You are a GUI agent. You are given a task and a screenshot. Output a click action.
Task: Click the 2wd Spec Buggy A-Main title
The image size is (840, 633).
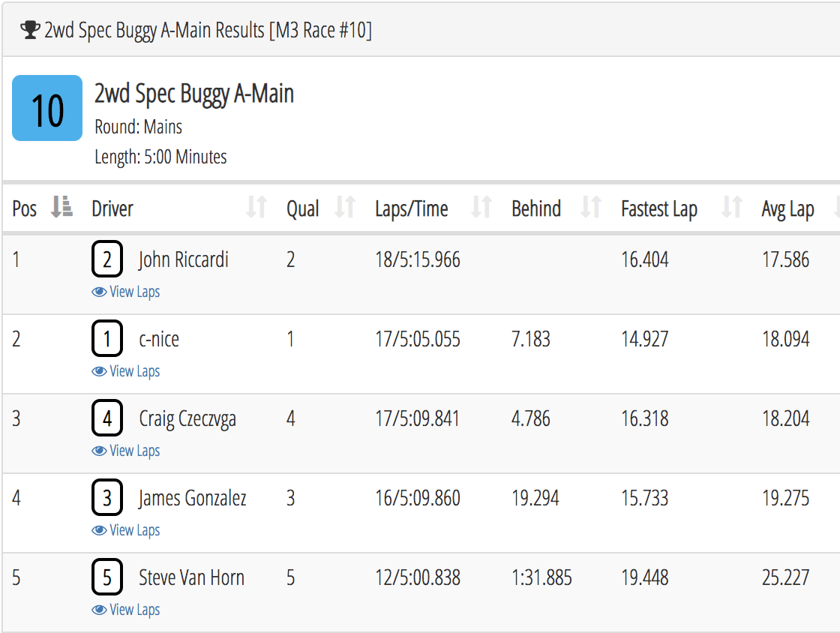pyautogui.click(x=193, y=94)
